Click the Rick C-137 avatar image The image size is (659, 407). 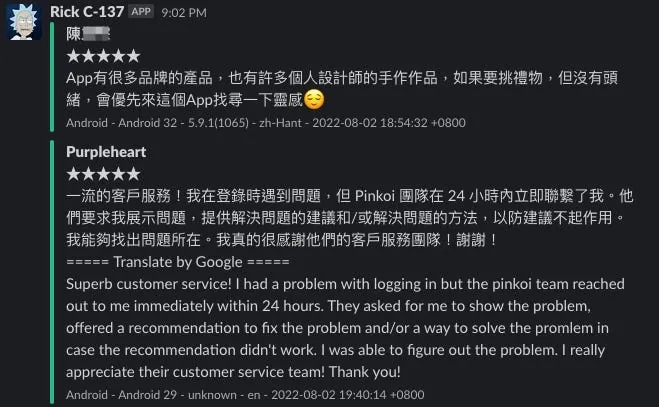pyautogui.click(x=24, y=24)
